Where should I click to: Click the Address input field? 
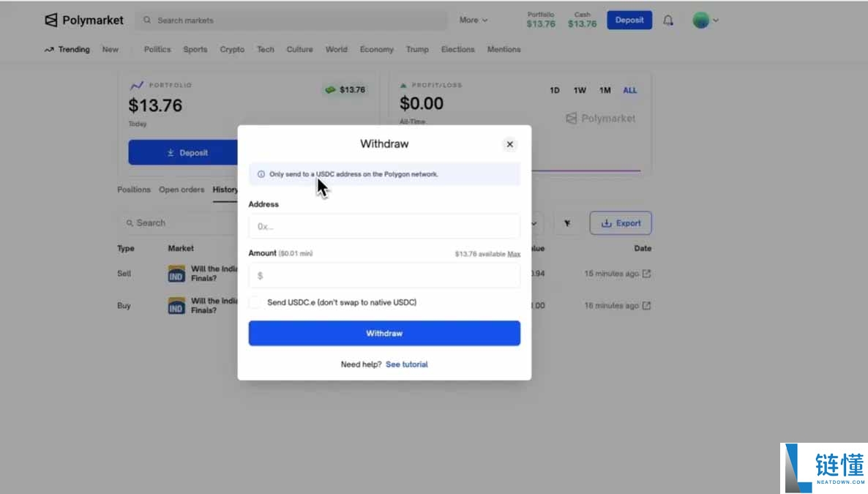tap(384, 227)
